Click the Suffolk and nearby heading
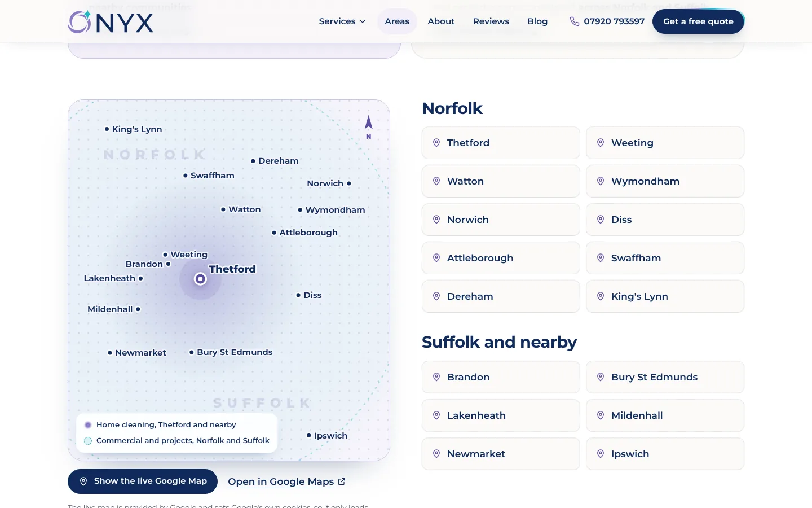The height and width of the screenshot is (508, 812). pos(499,342)
